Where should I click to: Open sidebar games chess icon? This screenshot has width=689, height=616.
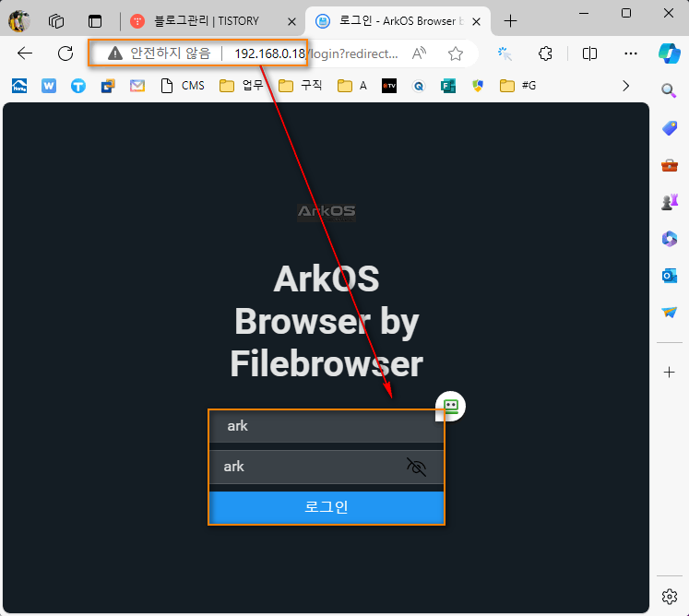pos(670,202)
